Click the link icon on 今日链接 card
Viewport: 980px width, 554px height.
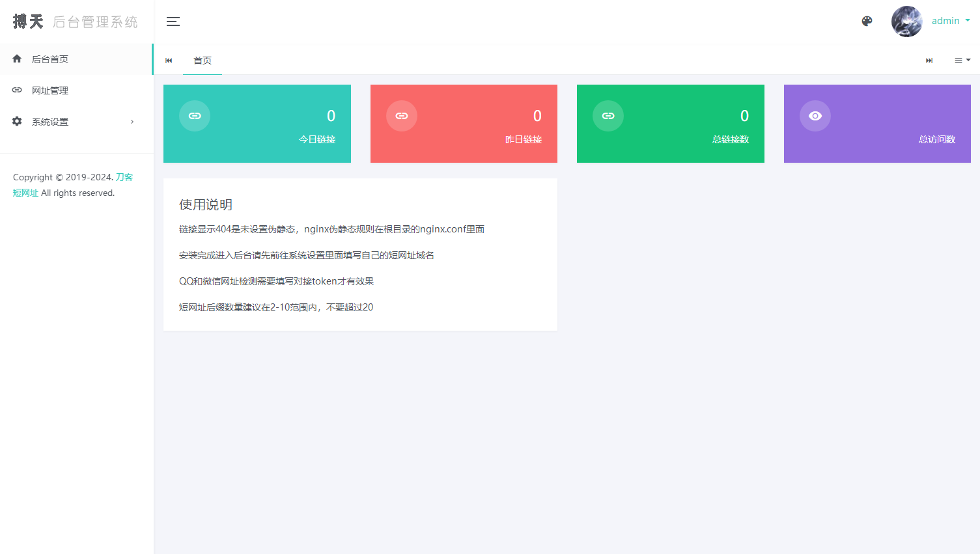194,115
